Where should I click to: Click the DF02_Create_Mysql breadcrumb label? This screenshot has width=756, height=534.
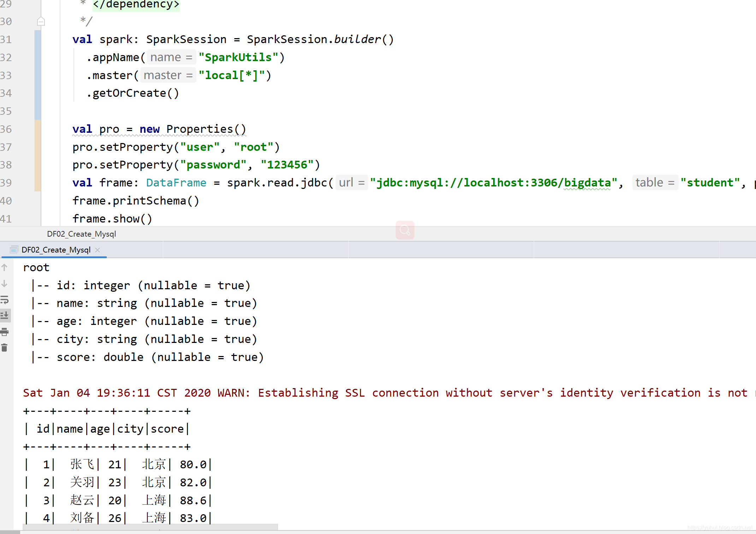[x=82, y=234]
